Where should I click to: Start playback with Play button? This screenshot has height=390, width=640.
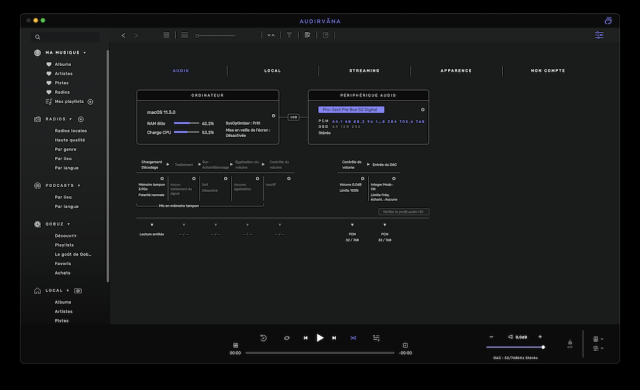(x=320, y=338)
